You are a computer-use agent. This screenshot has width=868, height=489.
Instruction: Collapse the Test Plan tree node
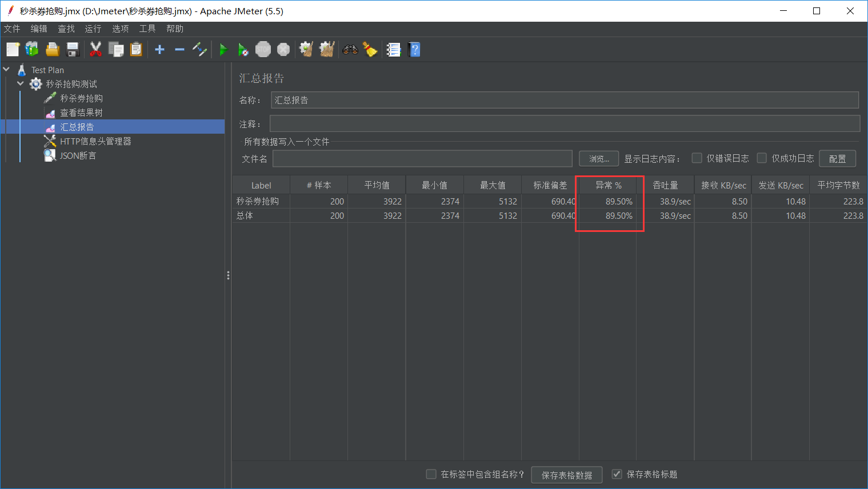tap(7, 70)
